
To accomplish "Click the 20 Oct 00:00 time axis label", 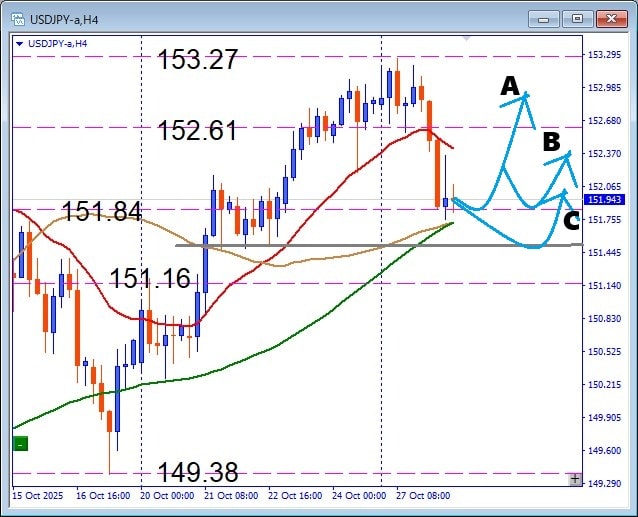I will pyautogui.click(x=165, y=495).
